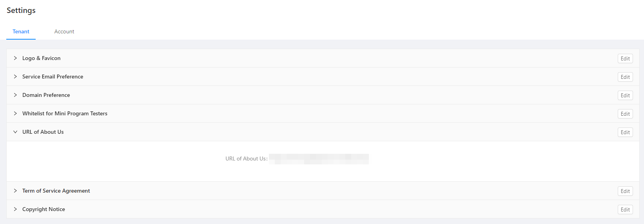Expand the Domain Preference chevron
Viewport: 644px width, 224px height.
(15, 95)
